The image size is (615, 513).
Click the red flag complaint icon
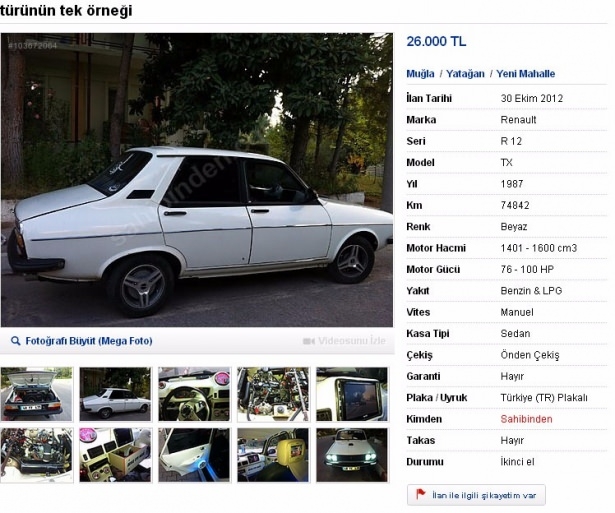point(421,494)
